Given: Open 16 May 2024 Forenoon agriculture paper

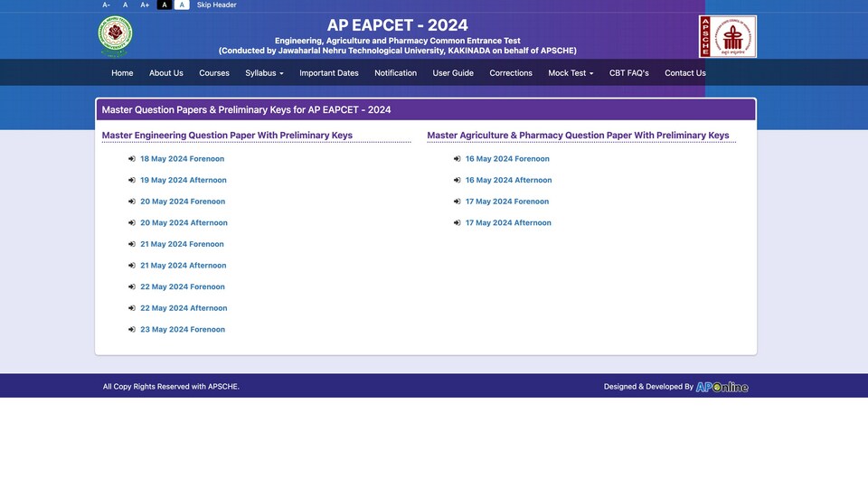Looking at the screenshot, I should tap(507, 159).
